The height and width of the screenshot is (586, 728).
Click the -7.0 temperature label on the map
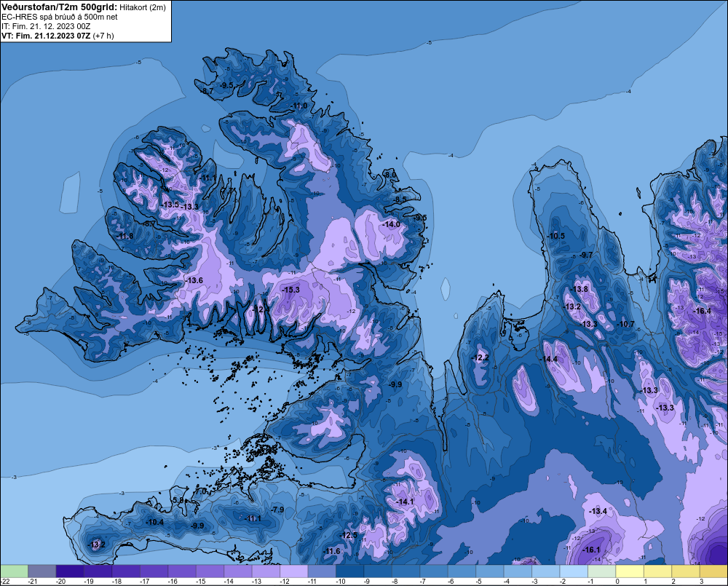200,491
